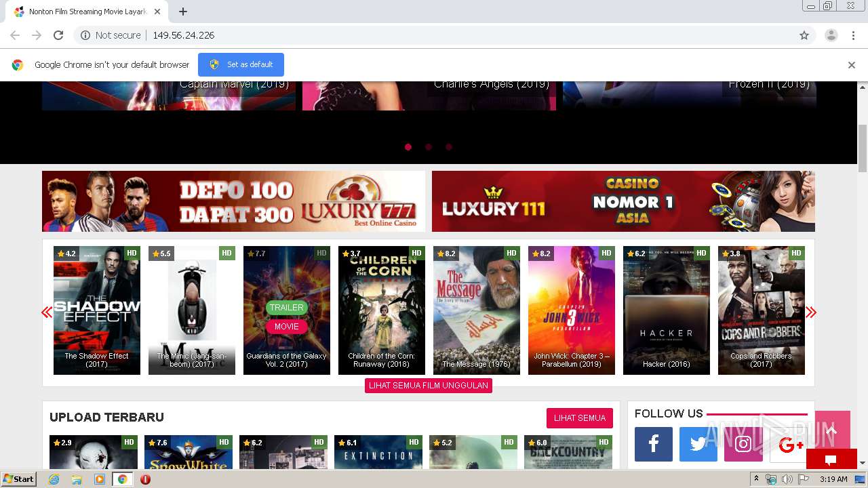Click the Captain Marvel (2019) slide
This screenshot has height=488, width=868.
point(169,96)
